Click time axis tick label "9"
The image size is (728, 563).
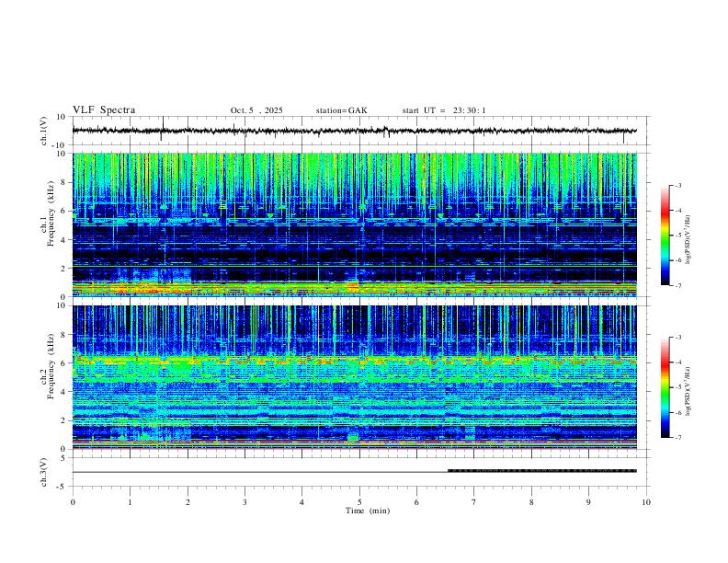pyautogui.click(x=588, y=502)
